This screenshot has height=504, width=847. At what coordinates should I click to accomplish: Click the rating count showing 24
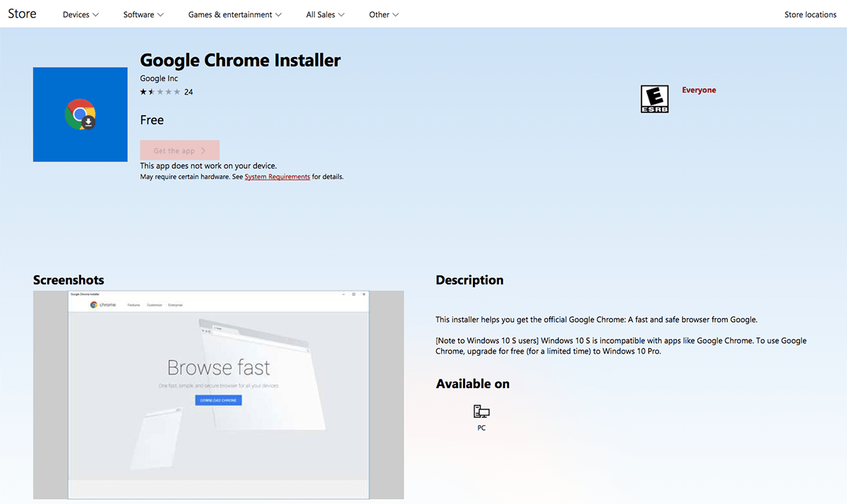pyautogui.click(x=188, y=91)
